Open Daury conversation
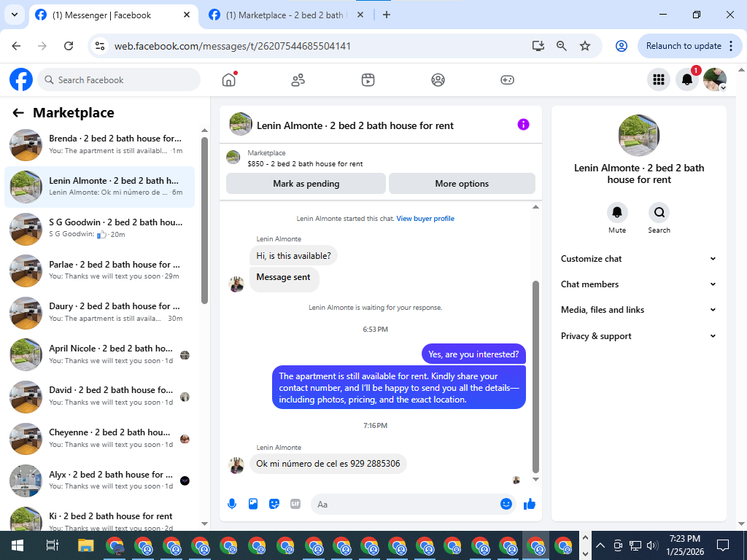This screenshot has height=560, width=747. click(x=99, y=312)
